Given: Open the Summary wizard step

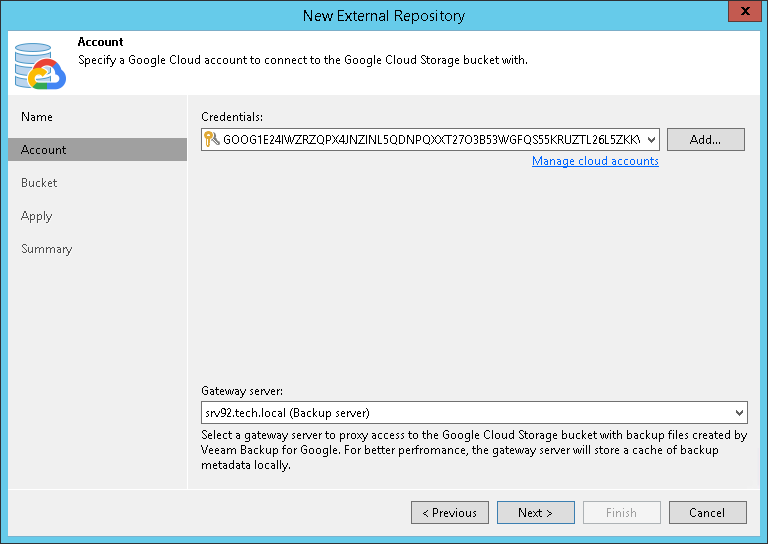Looking at the screenshot, I should coord(47,249).
